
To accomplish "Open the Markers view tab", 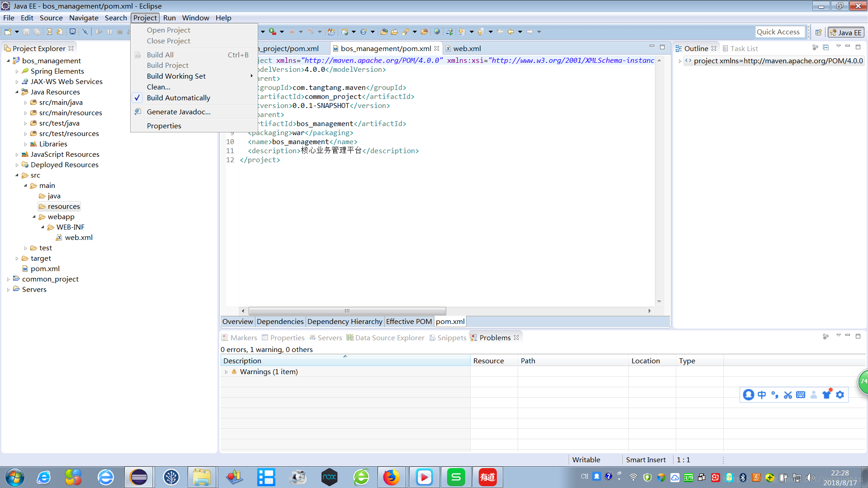I will (240, 338).
